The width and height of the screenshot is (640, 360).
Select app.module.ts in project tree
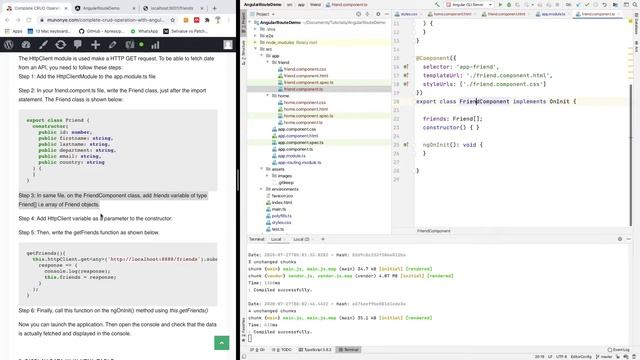(291, 156)
